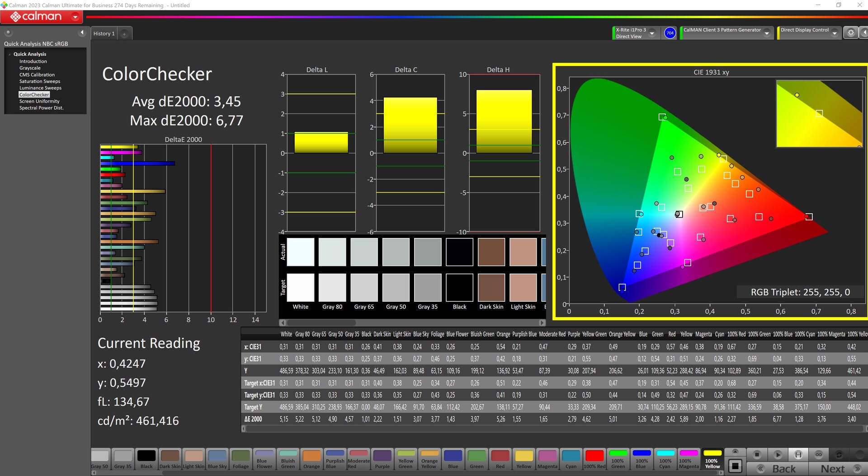
Task: Click the Stop measurement icon
Action: pyautogui.click(x=757, y=455)
